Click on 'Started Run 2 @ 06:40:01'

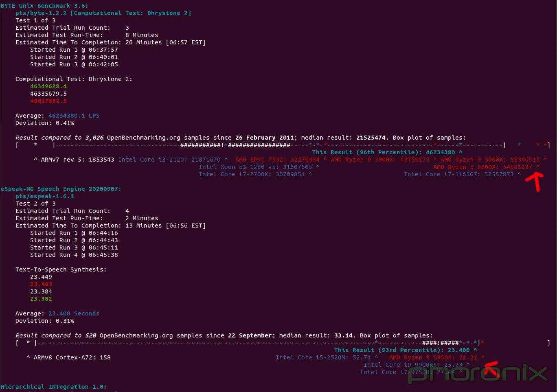pyautogui.click(x=74, y=57)
